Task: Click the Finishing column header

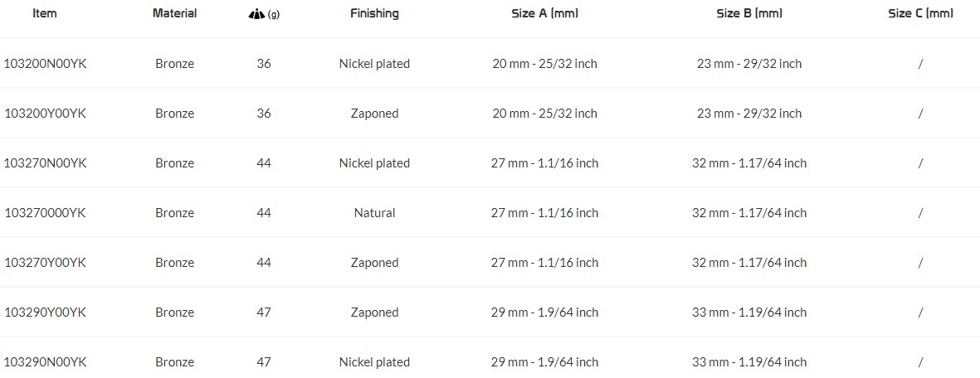Action: pyautogui.click(x=374, y=13)
